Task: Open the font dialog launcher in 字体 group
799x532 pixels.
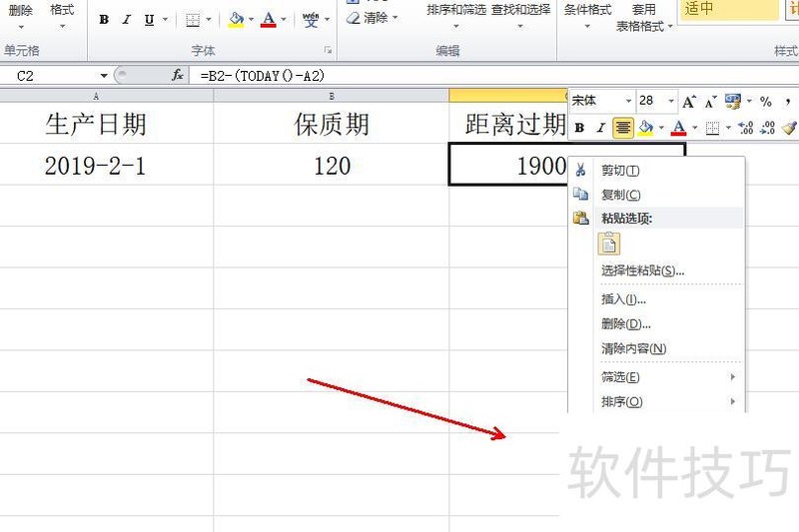Action: [x=329, y=50]
